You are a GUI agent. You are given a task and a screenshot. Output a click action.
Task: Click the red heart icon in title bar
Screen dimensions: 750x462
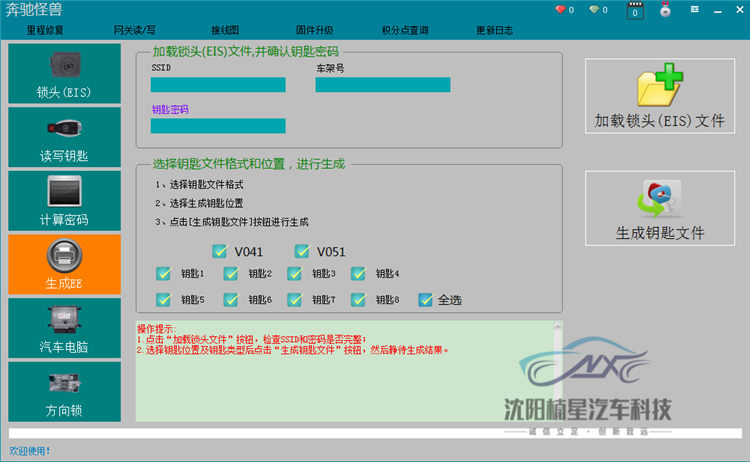(560, 10)
